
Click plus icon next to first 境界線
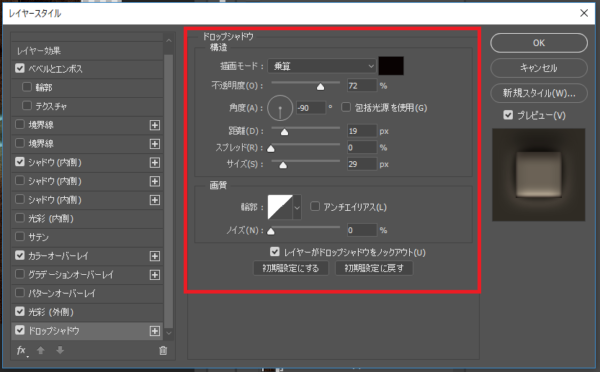tap(155, 125)
